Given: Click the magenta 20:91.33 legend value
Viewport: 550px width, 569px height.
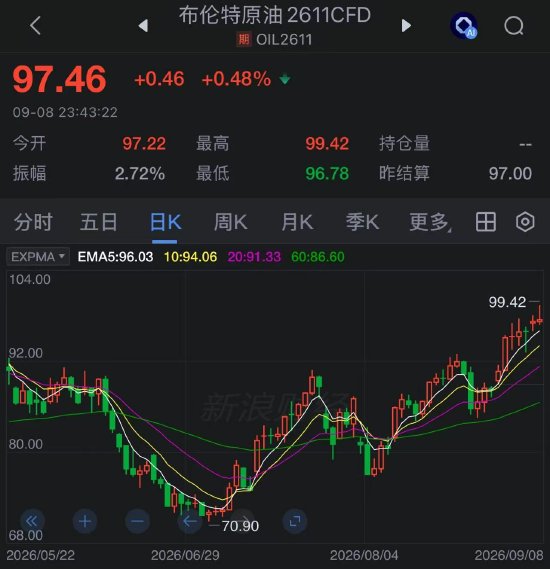Looking at the screenshot, I should pyautogui.click(x=254, y=257).
